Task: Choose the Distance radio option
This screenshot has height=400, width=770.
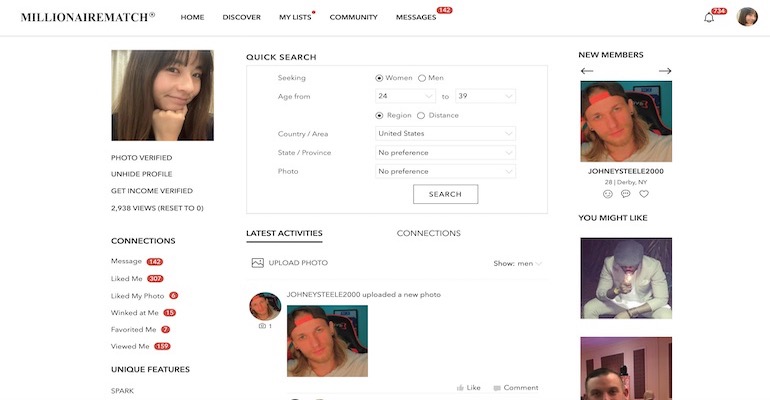Action: click(x=422, y=115)
